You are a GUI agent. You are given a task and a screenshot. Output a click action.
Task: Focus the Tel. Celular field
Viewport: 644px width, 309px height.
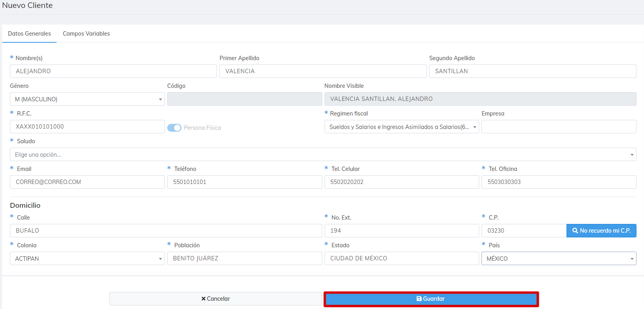401,182
